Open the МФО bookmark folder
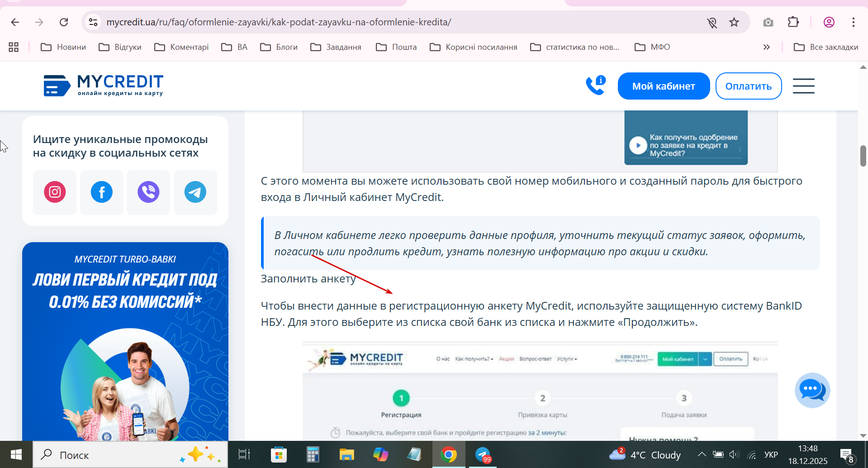Viewport: 868px width, 468px height. coord(652,47)
